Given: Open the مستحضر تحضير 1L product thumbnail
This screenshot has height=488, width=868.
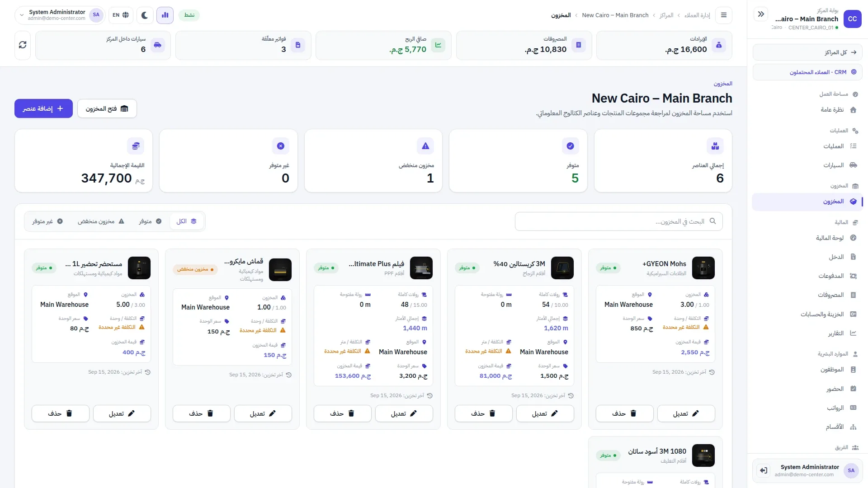Looking at the screenshot, I should 139,268.
